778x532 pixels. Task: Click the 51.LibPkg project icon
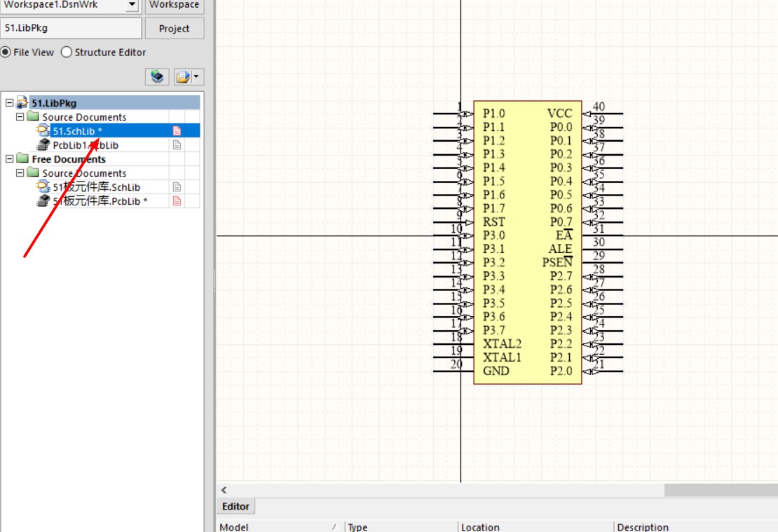click(22, 103)
